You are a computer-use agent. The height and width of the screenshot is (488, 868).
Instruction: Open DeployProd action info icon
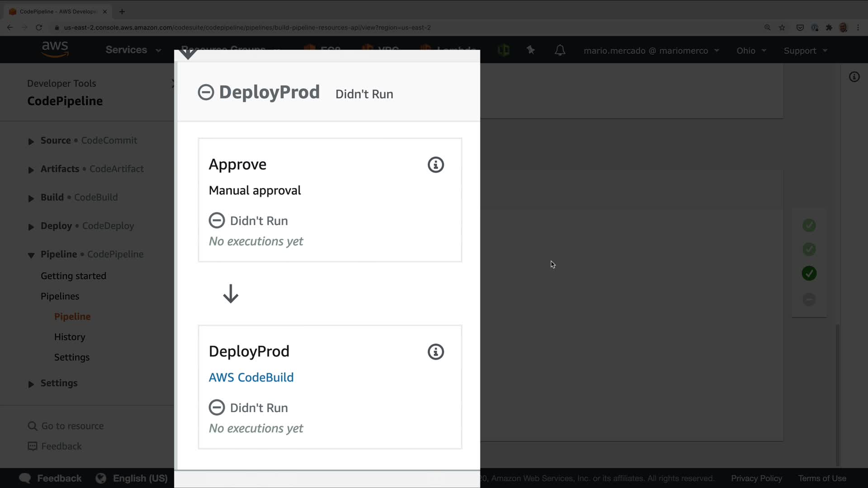[x=435, y=352]
